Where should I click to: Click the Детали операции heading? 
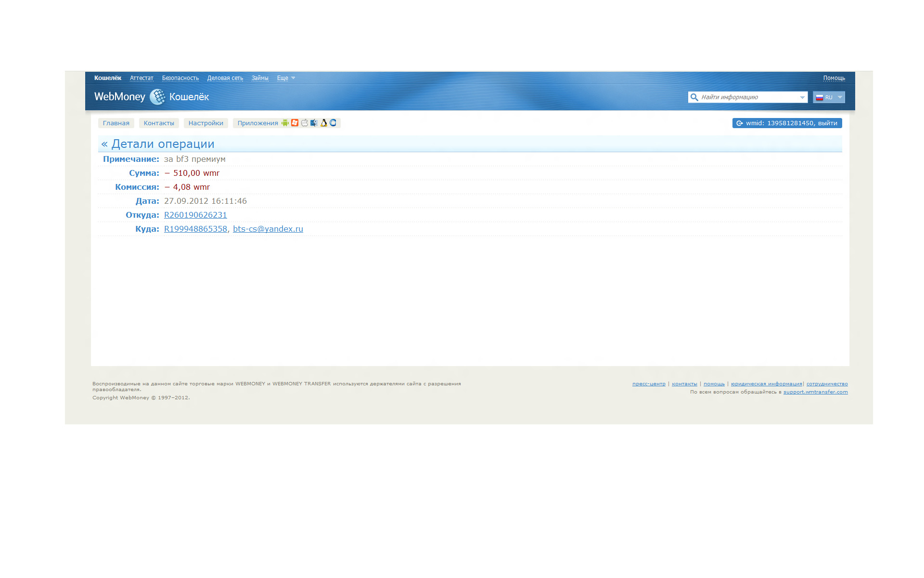163,144
